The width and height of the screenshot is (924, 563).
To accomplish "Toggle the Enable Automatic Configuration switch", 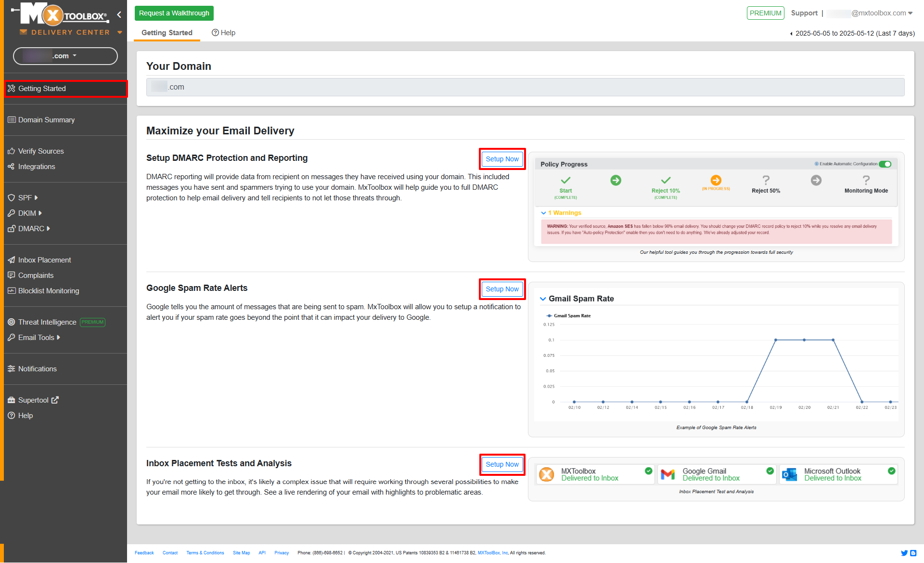I will tap(885, 164).
